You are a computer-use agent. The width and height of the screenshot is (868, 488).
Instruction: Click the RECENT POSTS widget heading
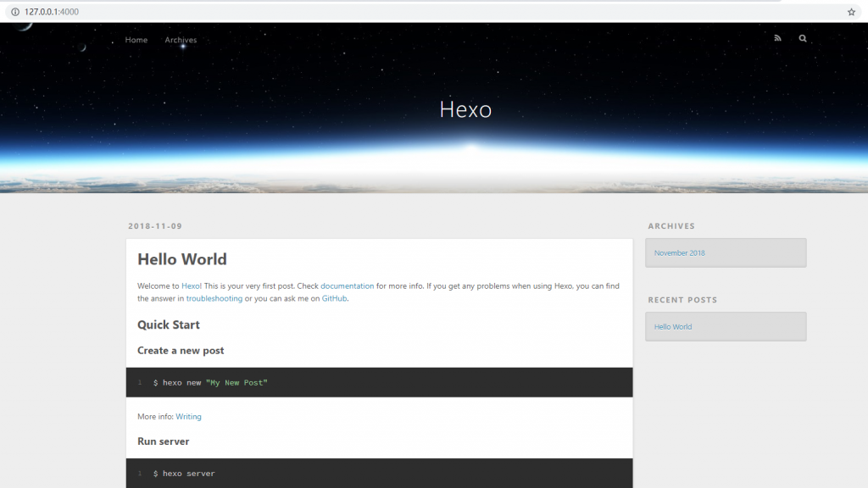(682, 299)
